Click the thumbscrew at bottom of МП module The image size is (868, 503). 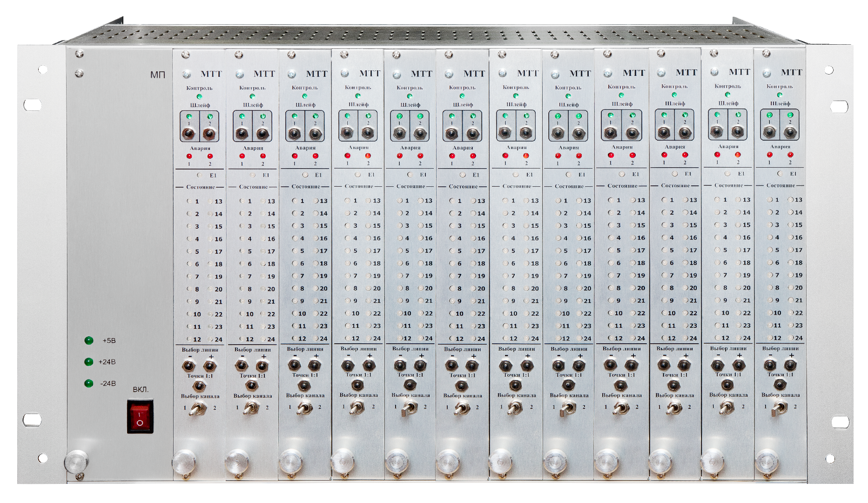click(76, 462)
